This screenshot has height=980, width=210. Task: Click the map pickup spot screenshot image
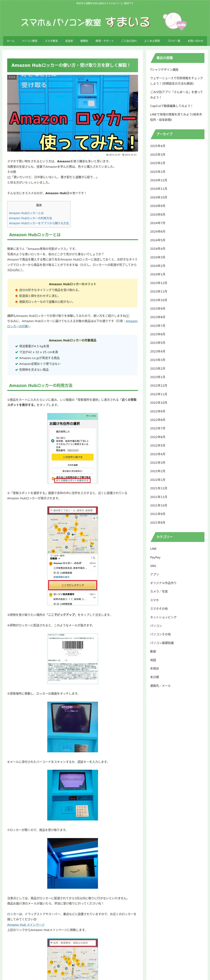pos(72,555)
